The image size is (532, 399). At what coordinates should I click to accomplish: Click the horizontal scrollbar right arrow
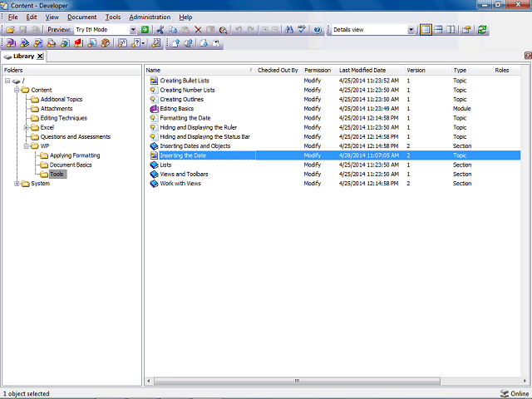click(x=525, y=381)
